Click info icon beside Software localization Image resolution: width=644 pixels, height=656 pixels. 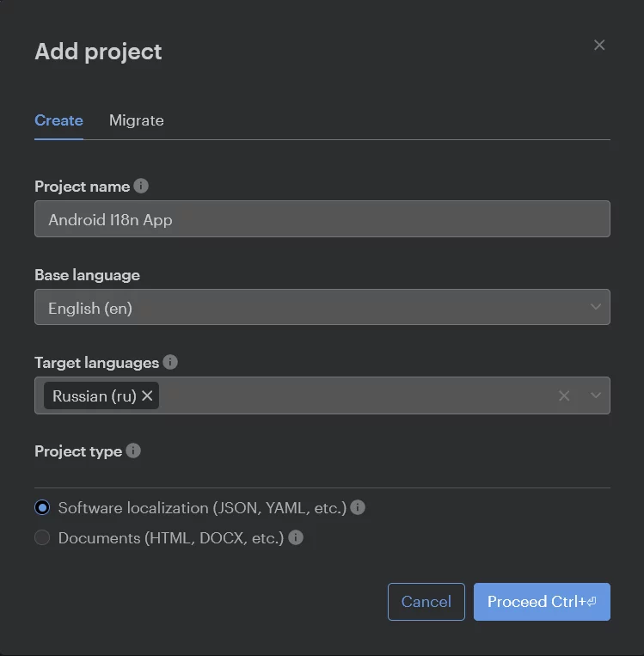(358, 507)
